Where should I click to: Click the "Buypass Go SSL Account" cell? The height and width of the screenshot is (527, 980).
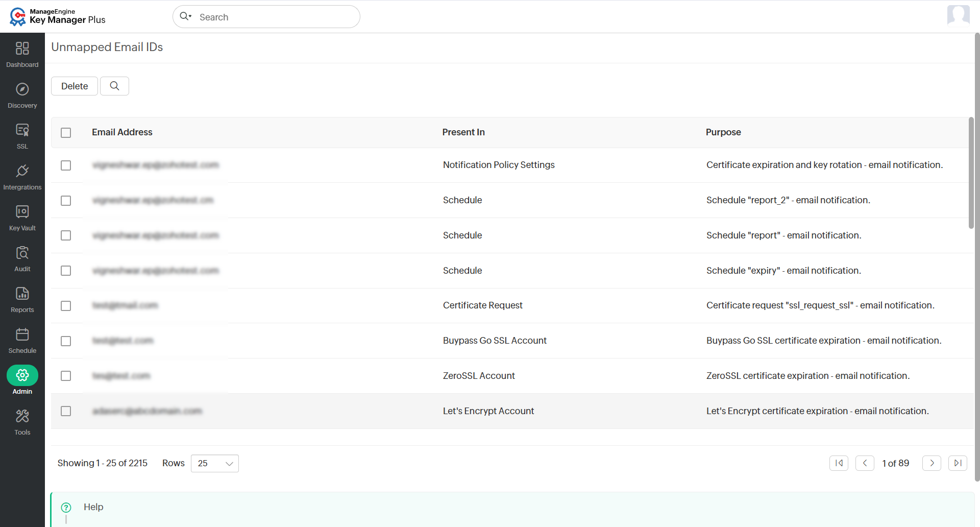495,341
